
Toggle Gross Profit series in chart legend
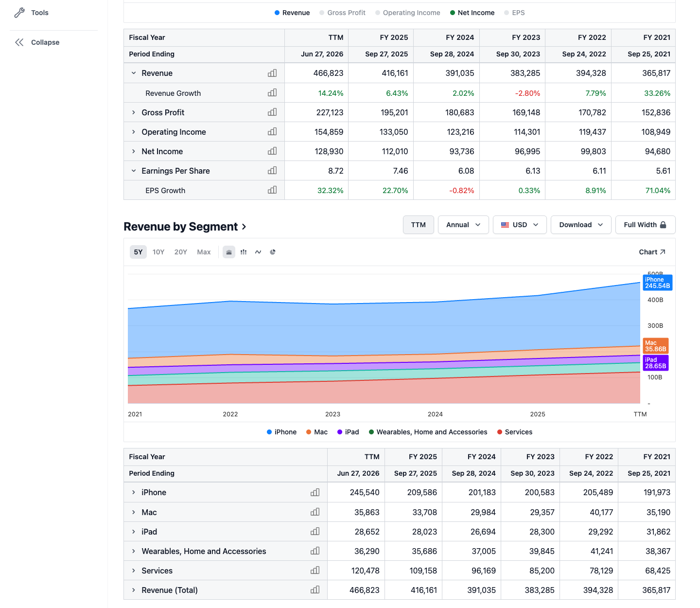coord(342,13)
